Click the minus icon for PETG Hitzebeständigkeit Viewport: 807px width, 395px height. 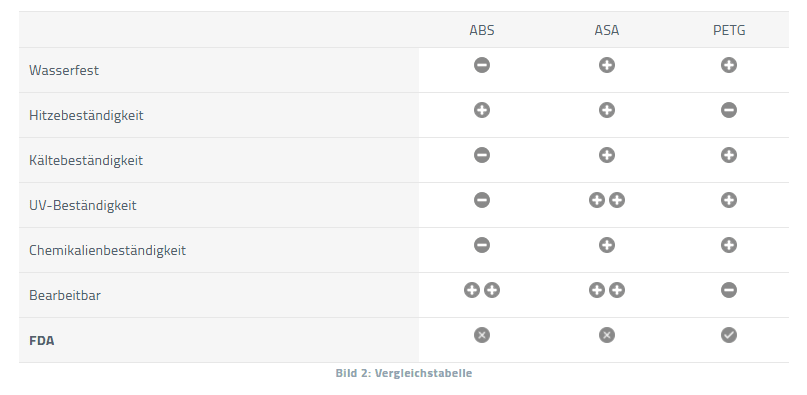729,110
